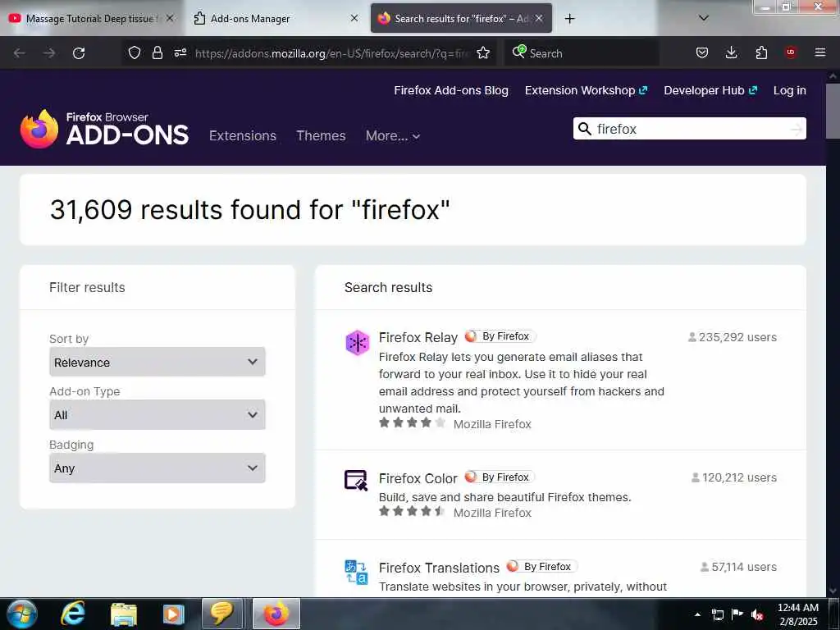
Task: Open the Extension Workshop link
Action: coord(586,90)
